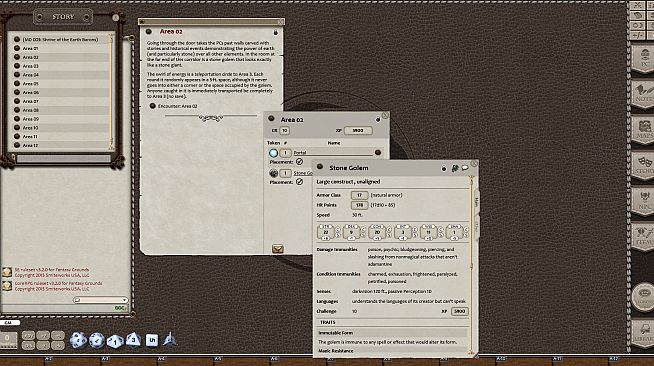Open the Library sidebar button
The height and width of the screenshot is (366, 654).
pos(644,334)
